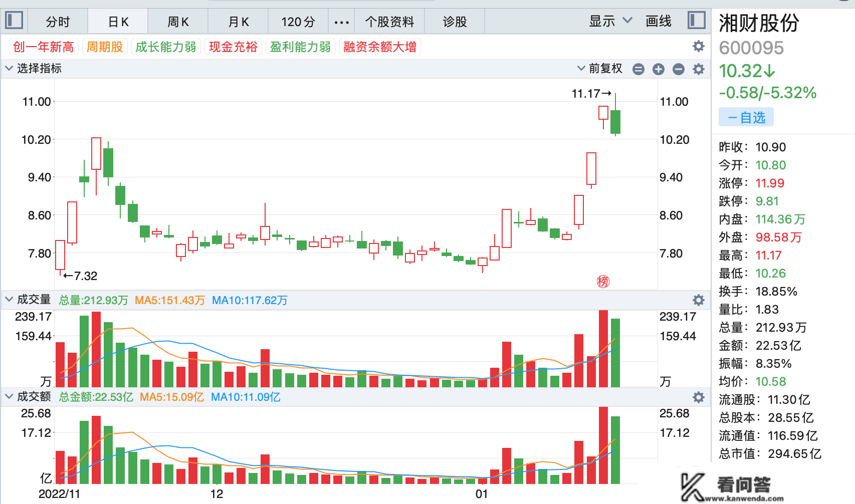Click 流通值 value 116.59亿
Viewport: 855px width, 504px height.
[793, 436]
